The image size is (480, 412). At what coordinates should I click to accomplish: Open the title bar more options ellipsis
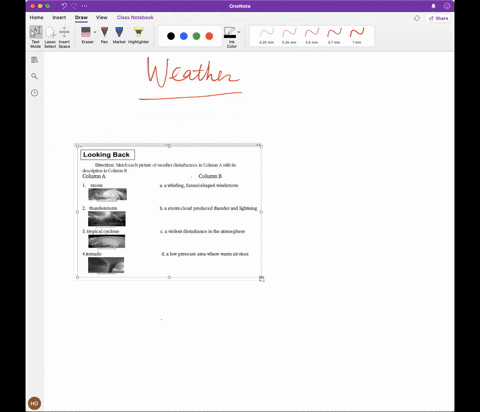point(84,6)
